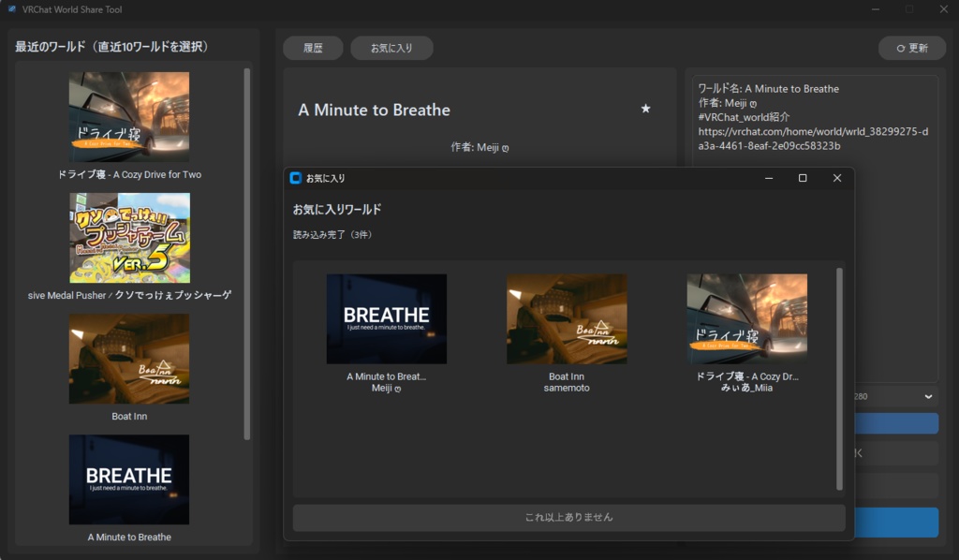Screen dimensions: 959x560
Task: Open the お気に入り favorites tab in main window
Action: pos(392,48)
